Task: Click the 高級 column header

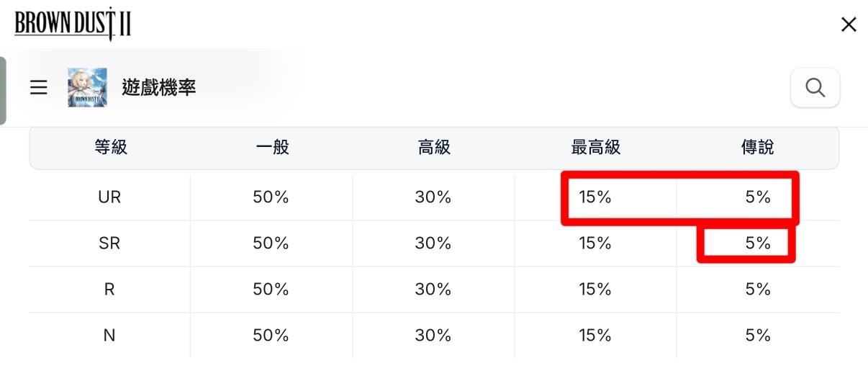Action: point(434,148)
